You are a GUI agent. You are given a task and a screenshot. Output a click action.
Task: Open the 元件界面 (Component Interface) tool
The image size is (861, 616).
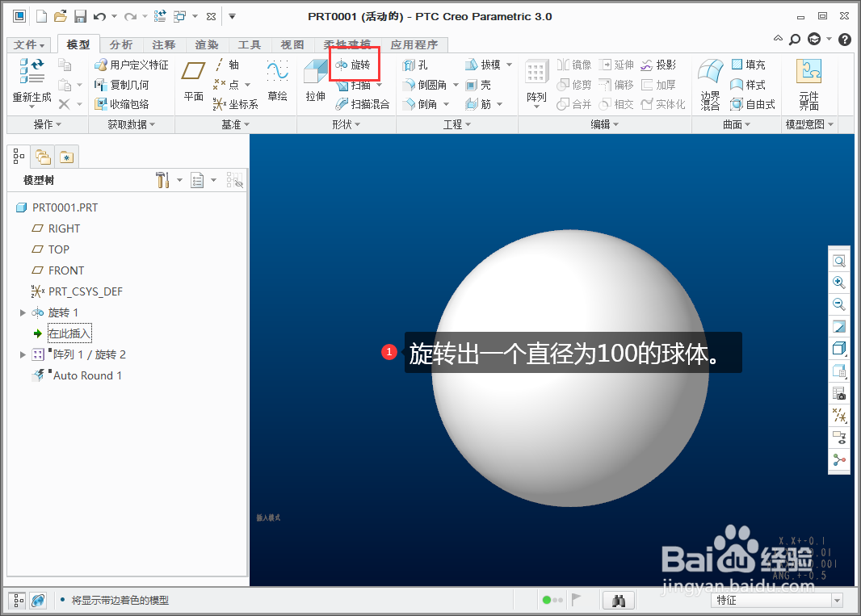[x=808, y=84]
